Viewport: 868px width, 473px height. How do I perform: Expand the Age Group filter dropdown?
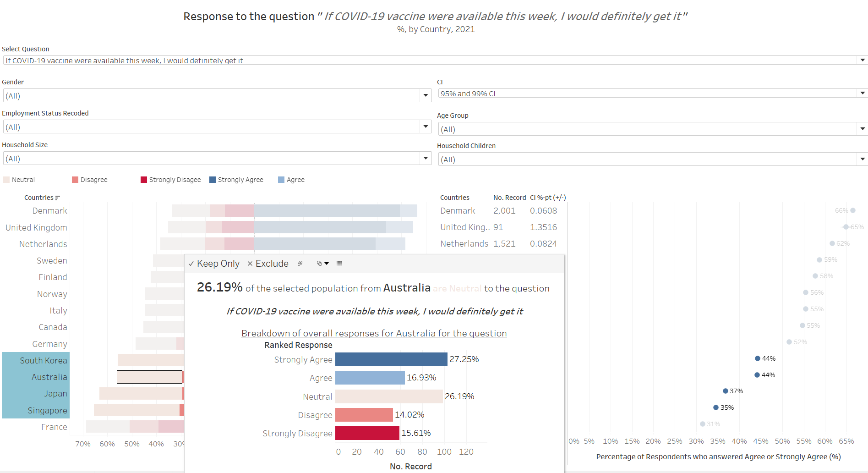(863, 129)
